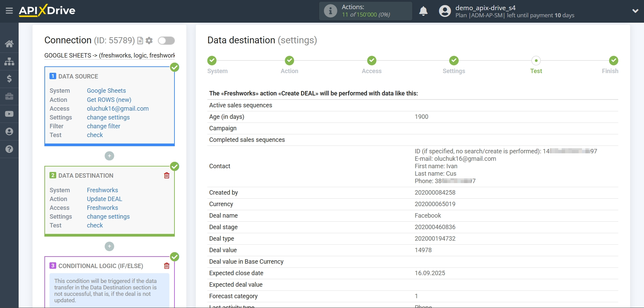Open the hamburger menu
Image resolution: width=644 pixels, height=308 pixels.
(x=9, y=11)
